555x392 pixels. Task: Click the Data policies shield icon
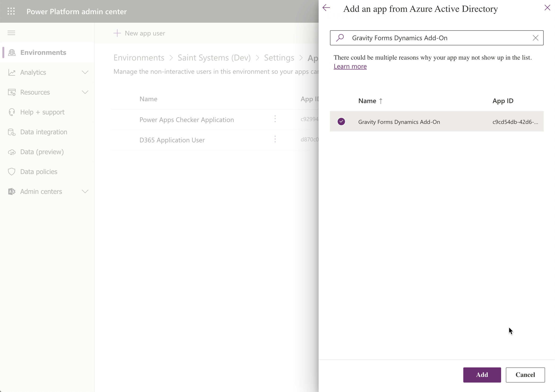pos(12,172)
